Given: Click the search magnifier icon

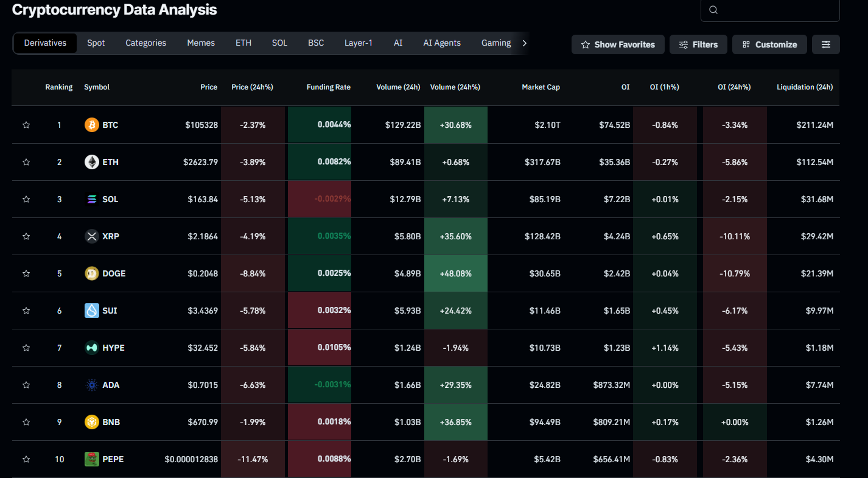Looking at the screenshot, I should (x=714, y=10).
